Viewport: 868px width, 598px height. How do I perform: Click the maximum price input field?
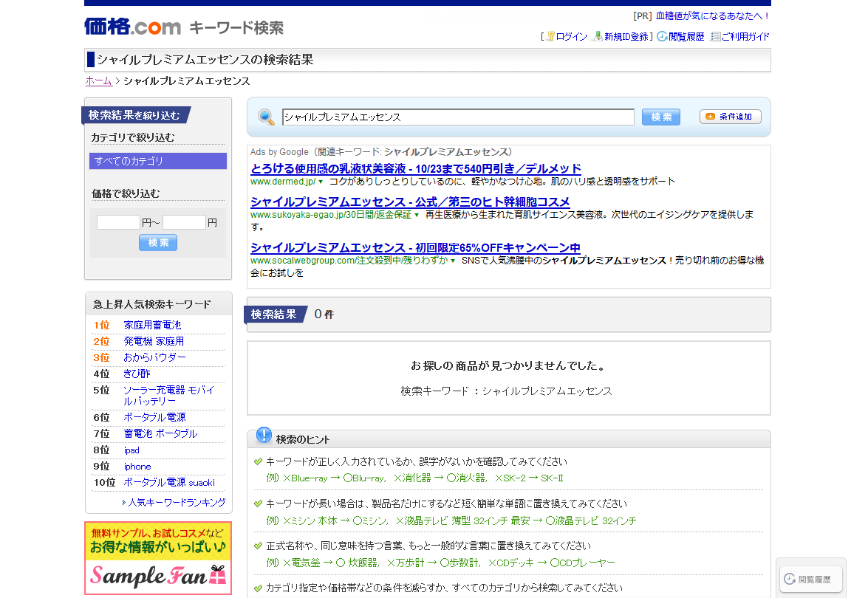184,222
